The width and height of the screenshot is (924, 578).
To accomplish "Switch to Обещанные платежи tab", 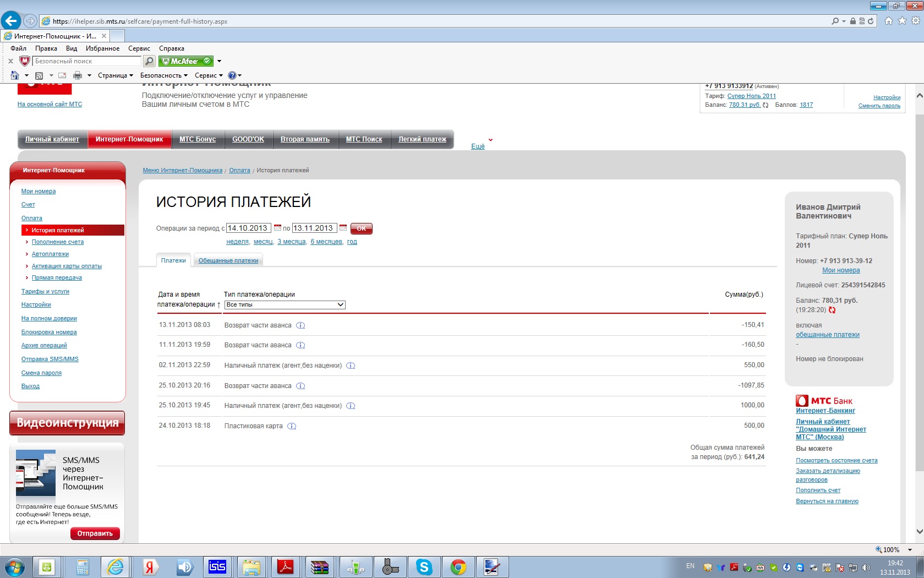I will click(x=228, y=260).
